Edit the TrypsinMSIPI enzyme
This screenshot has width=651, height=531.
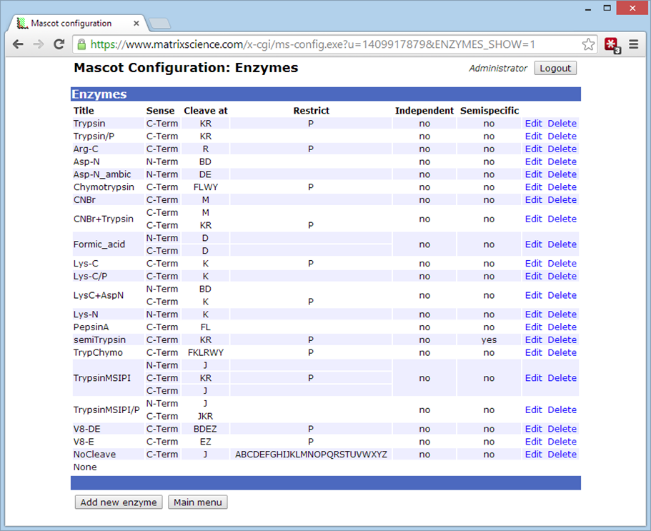click(533, 378)
